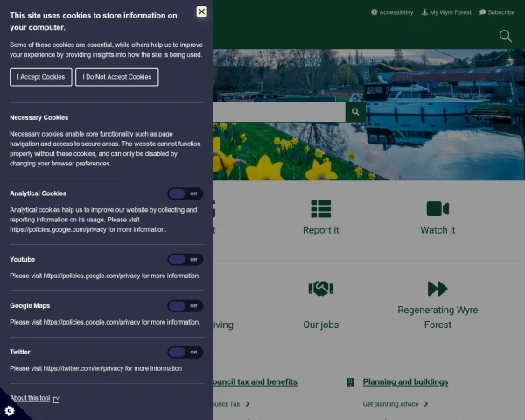Open Council tax and benefits heading link
525x420 pixels.
point(255,382)
